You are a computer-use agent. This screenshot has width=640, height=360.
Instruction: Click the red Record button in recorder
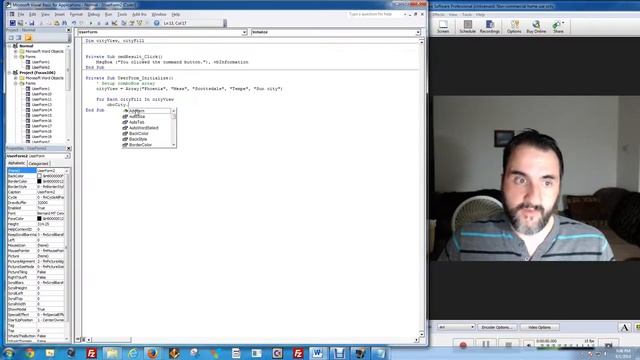pos(463,345)
